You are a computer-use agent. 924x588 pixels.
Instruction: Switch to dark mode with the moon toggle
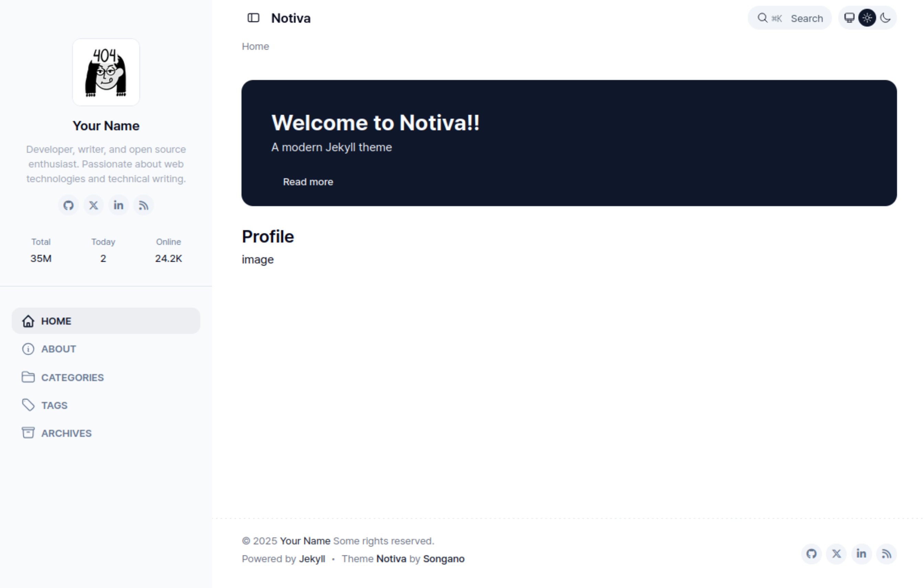point(886,18)
